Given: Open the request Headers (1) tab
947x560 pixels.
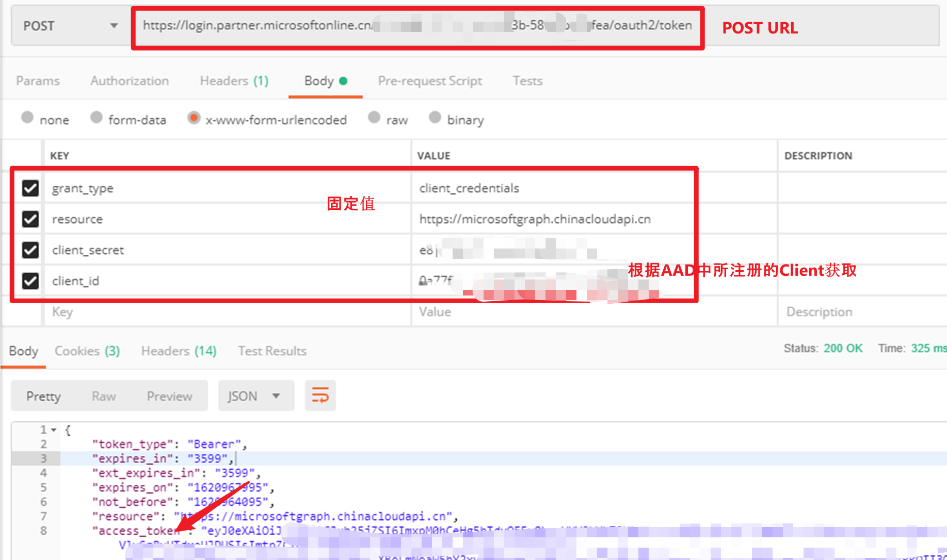Looking at the screenshot, I should [x=234, y=81].
